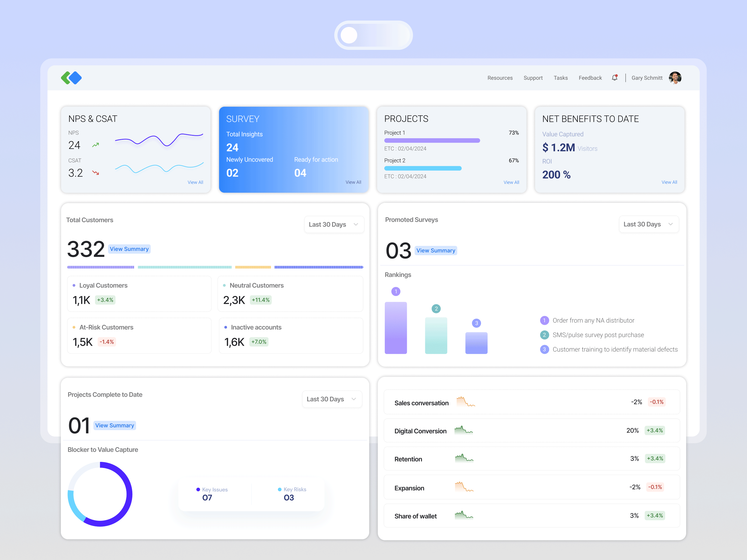Screen dimensions: 747x560
Task: Click the Key Risks bullet indicator
Action: click(279, 489)
